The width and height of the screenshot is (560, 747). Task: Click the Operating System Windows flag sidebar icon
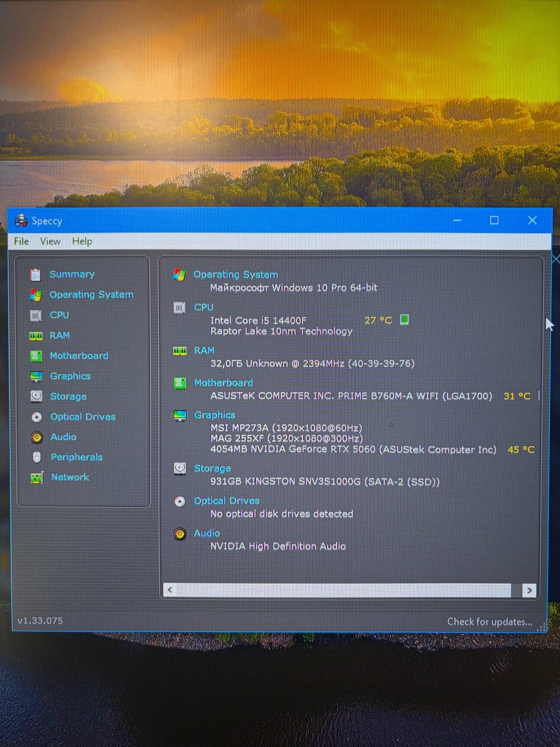[x=36, y=295]
